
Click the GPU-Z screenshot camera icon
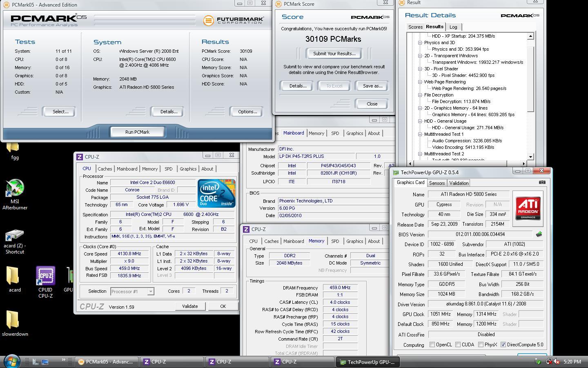point(542,182)
